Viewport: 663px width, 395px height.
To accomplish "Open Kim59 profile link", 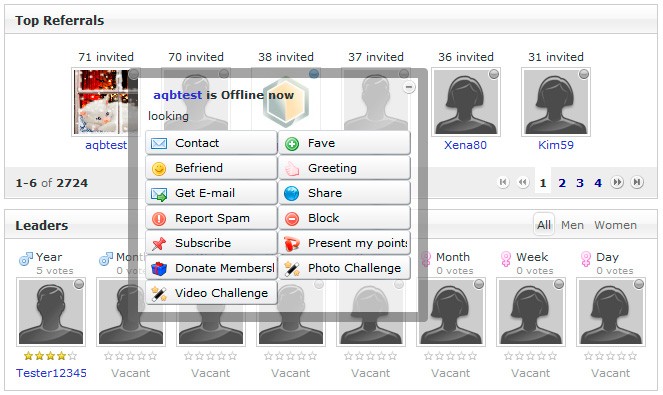I will (556, 145).
